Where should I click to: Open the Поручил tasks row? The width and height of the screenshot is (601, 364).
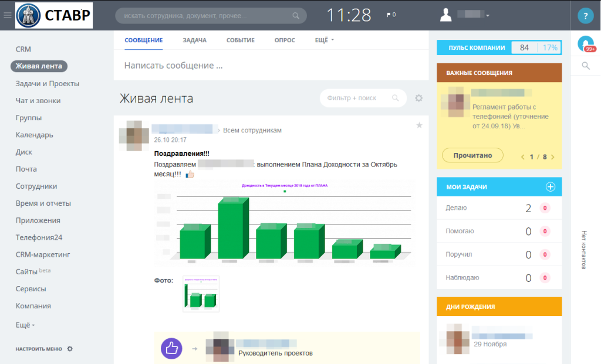(499, 254)
